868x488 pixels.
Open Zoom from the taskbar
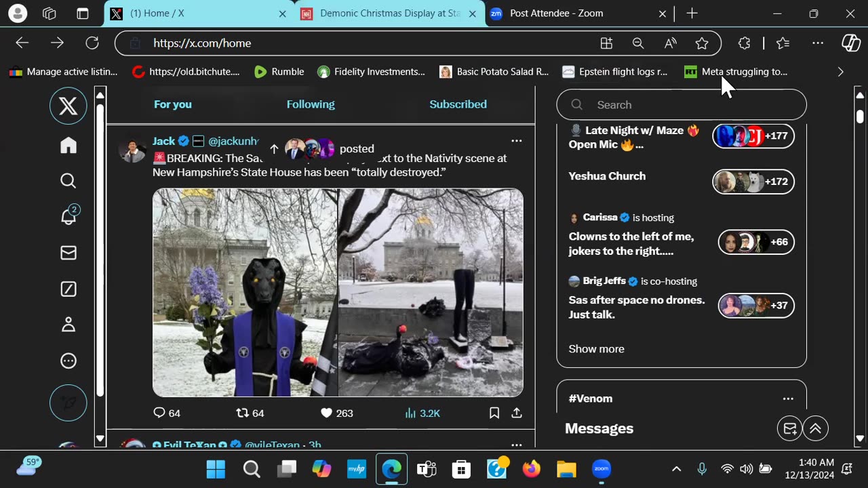tap(601, 469)
